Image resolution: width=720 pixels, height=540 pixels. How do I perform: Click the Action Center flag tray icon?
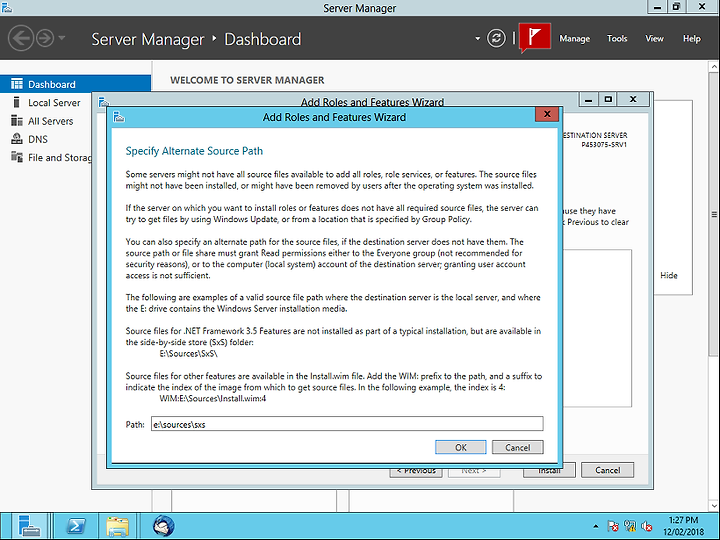click(x=613, y=526)
